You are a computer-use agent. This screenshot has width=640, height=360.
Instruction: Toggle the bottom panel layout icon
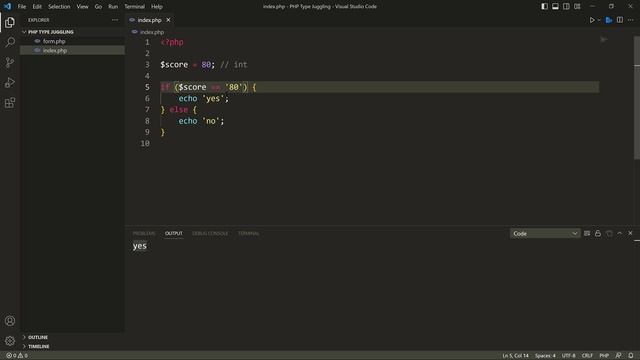click(x=555, y=6)
